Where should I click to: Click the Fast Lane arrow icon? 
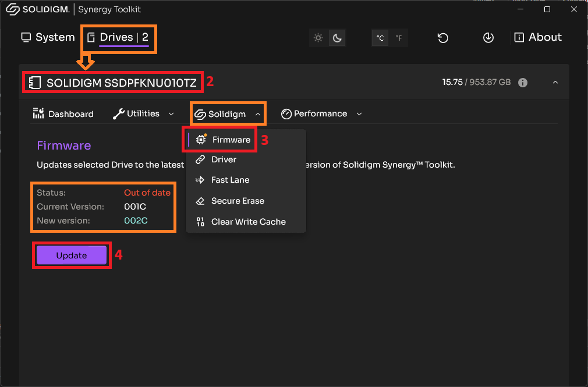point(200,180)
